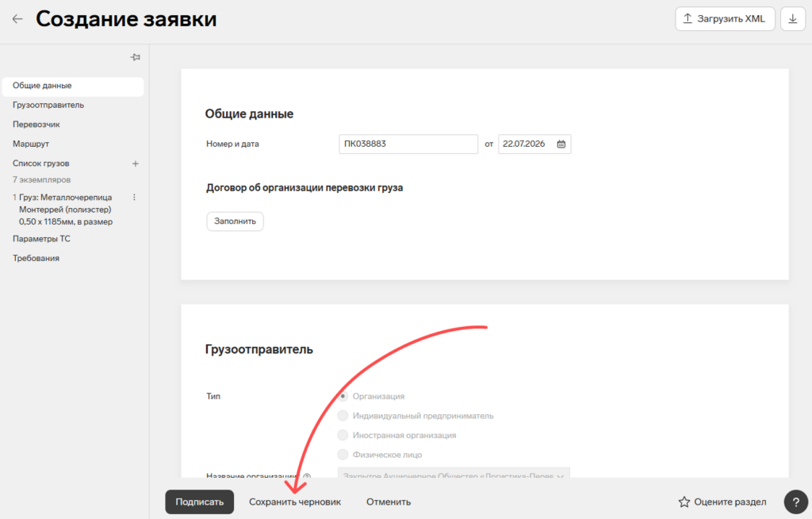Pin the sidebar with the pin icon
The image size is (812, 519).
click(x=135, y=57)
